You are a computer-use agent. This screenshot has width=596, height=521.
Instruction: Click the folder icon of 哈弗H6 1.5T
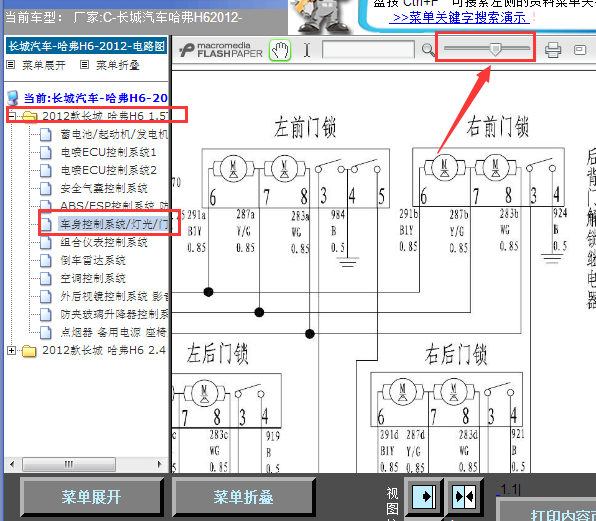(29, 116)
